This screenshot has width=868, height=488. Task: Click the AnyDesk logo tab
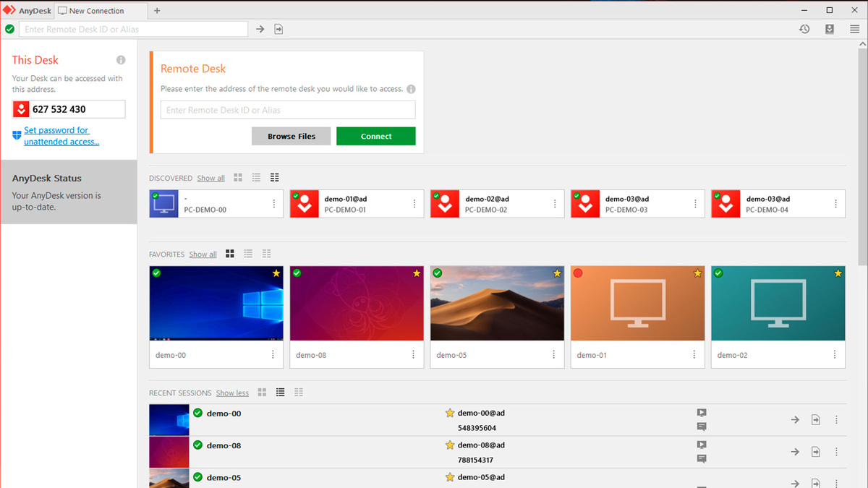point(27,11)
